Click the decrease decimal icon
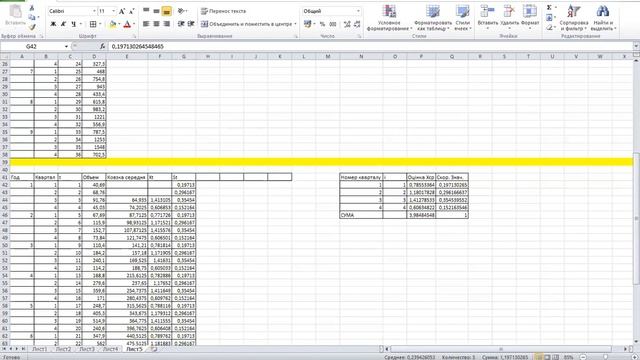This screenshot has height=360, width=640. 357,24
